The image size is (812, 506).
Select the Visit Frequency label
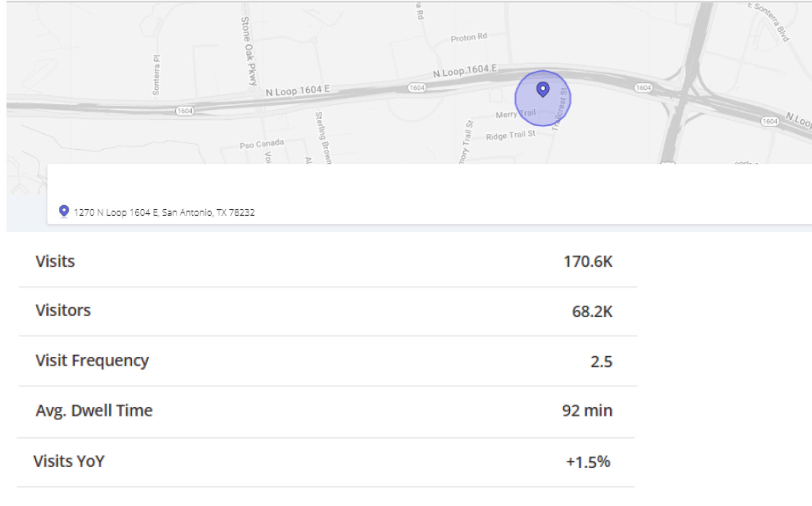tap(92, 360)
